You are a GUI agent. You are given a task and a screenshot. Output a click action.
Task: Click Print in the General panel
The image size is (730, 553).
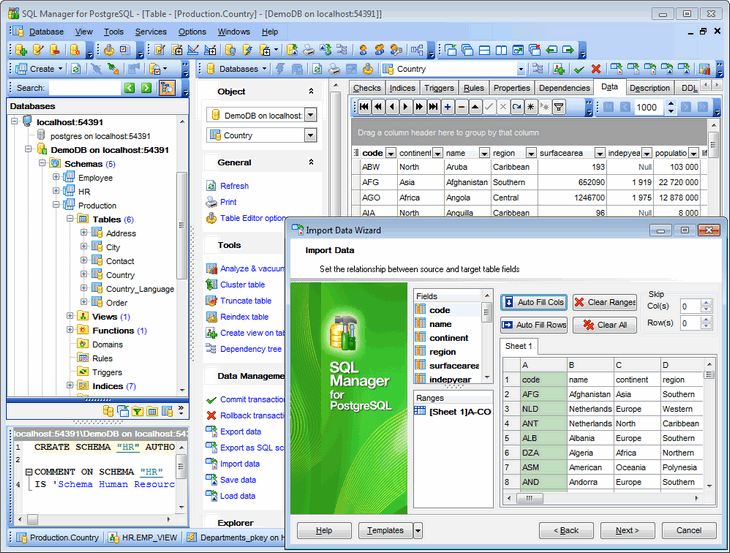pyautogui.click(x=228, y=202)
